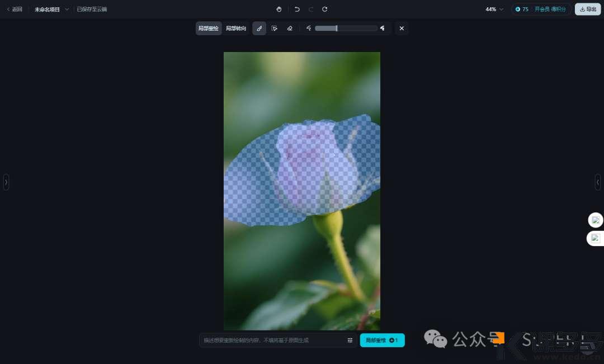This screenshot has height=364, width=604.
Task: Click the hand pan tool icon
Action: 279,10
